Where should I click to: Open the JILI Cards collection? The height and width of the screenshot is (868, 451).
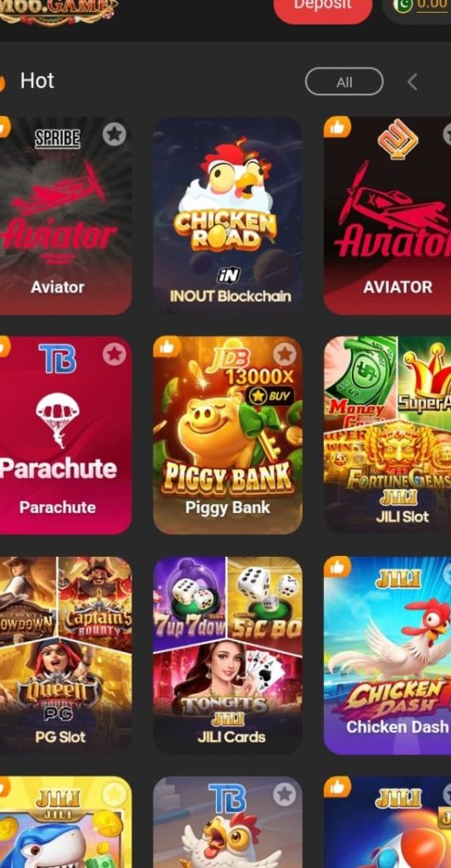[227, 655]
